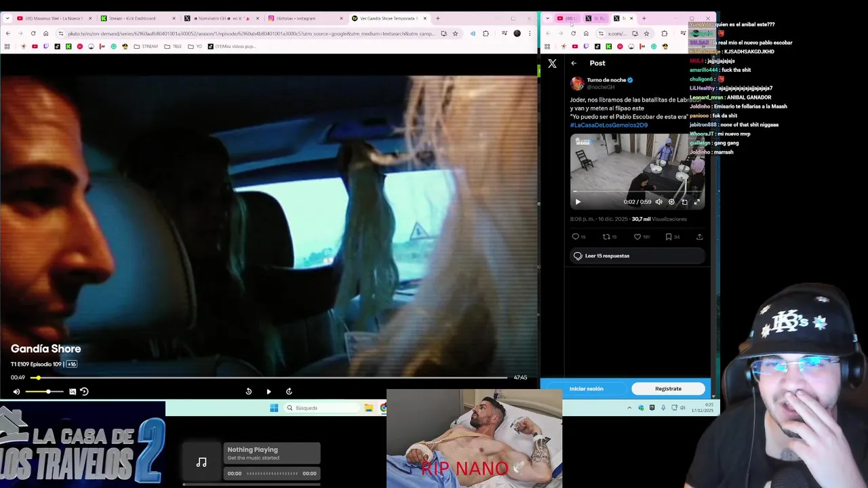Open STREAM bookmarks folder
Image resolution: width=868 pixels, height=488 pixels.
pos(146,47)
